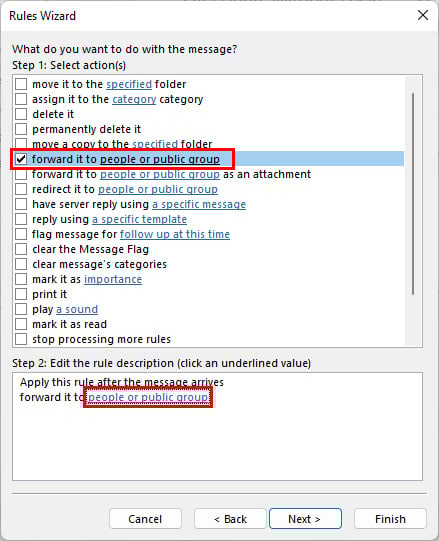This screenshot has height=541, width=439.
Task: Click inside the Step 2 rule description box
Action: click(x=217, y=426)
